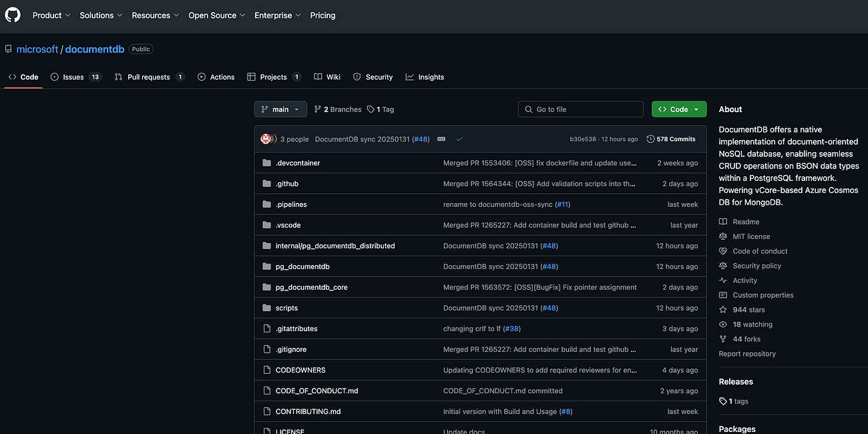Viewport: 868px width, 434px height.
Task: Open commit 'changing crlf to lf' message
Action: tap(473, 329)
